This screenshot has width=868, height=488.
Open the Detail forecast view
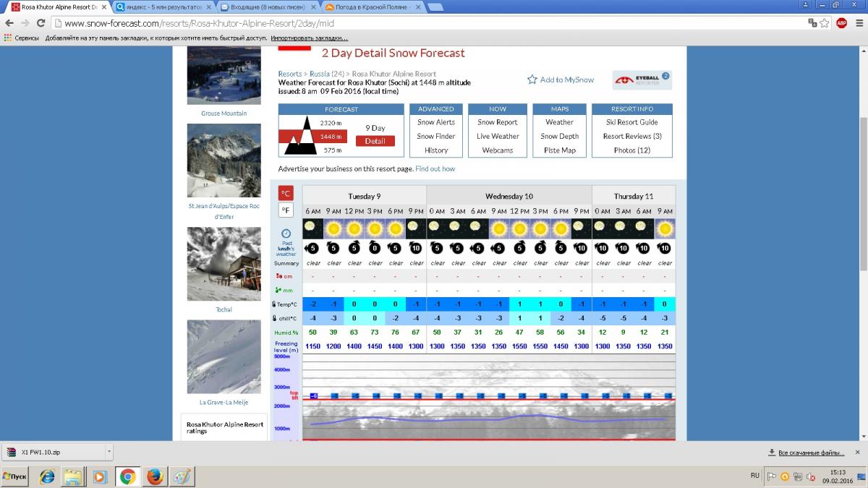(375, 141)
